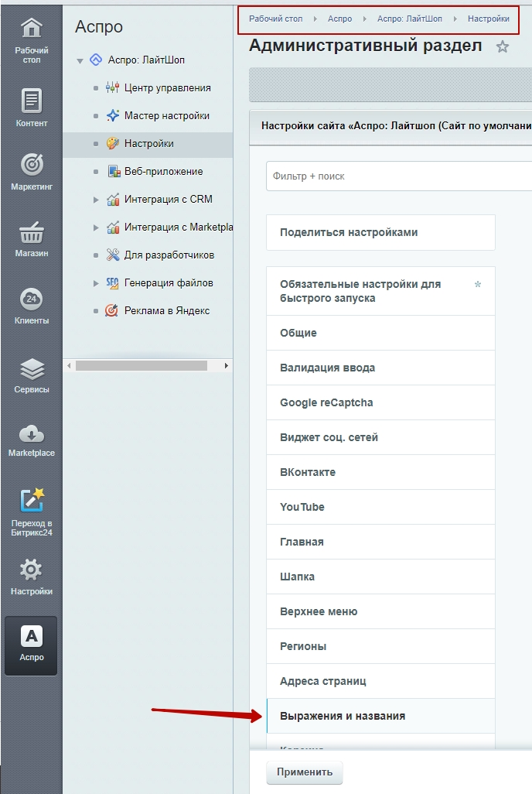
Task: Click the Настройки palette icon in the tree
Action: coord(112,143)
